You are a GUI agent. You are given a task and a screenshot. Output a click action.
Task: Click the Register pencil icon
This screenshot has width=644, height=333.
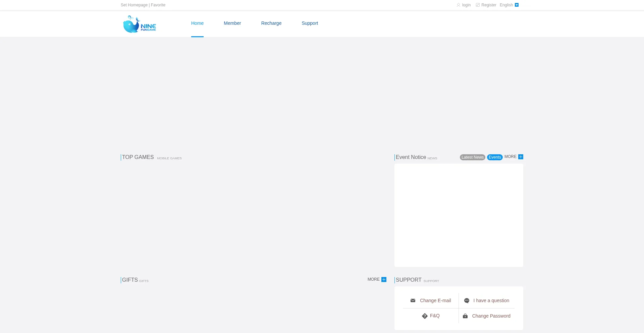tap(478, 5)
